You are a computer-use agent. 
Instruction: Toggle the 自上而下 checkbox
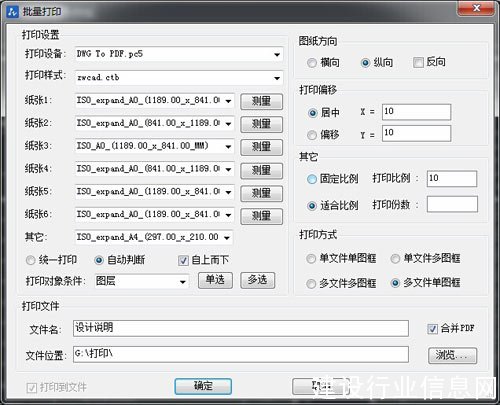pyautogui.click(x=183, y=260)
